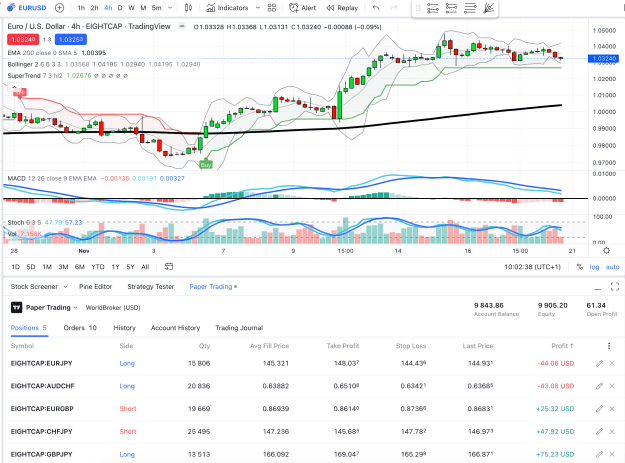Set date range to 1Y

(x=116, y=267)
